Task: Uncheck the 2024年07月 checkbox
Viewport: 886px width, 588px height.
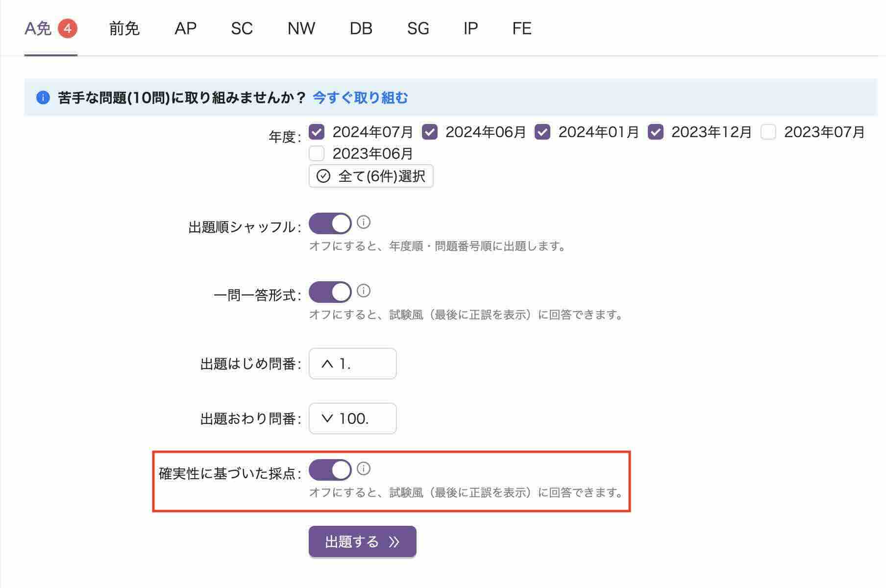Action: click(317, 132)
